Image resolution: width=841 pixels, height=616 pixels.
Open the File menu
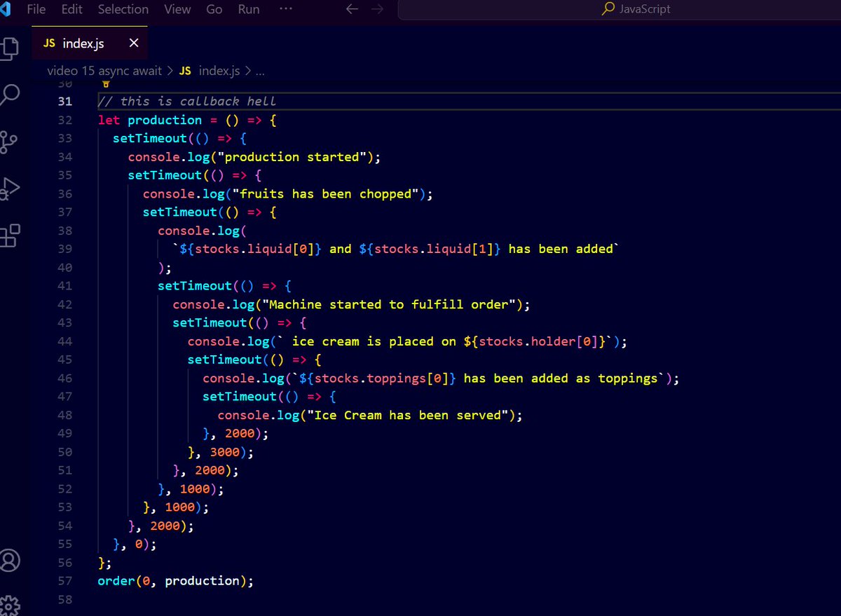tap(36, 9)
